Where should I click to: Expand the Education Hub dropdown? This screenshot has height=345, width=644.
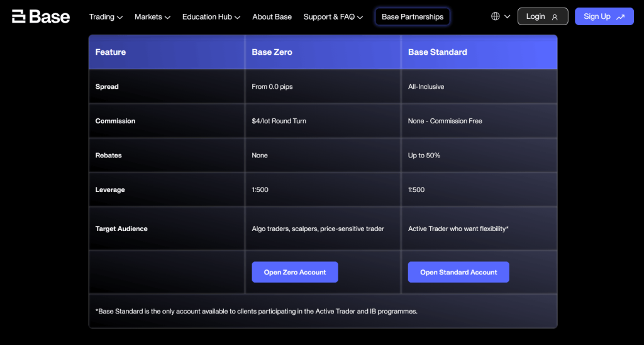click(211, 17)
